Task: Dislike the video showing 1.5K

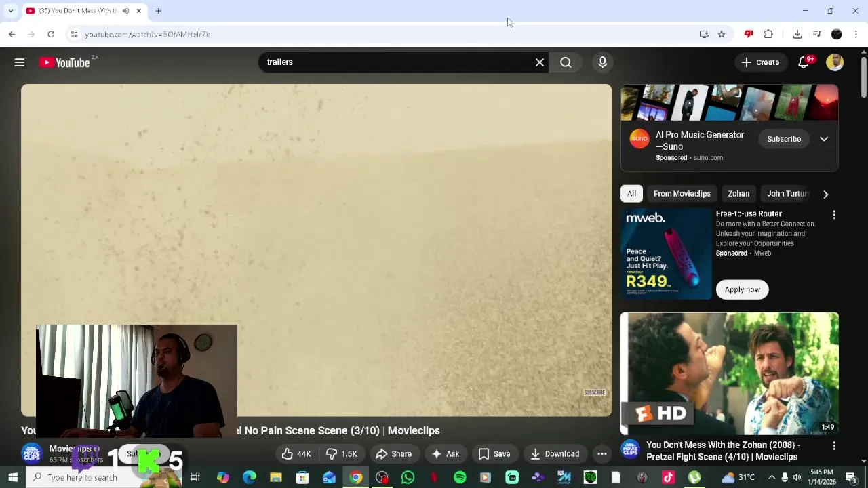Action: (342, 454)
